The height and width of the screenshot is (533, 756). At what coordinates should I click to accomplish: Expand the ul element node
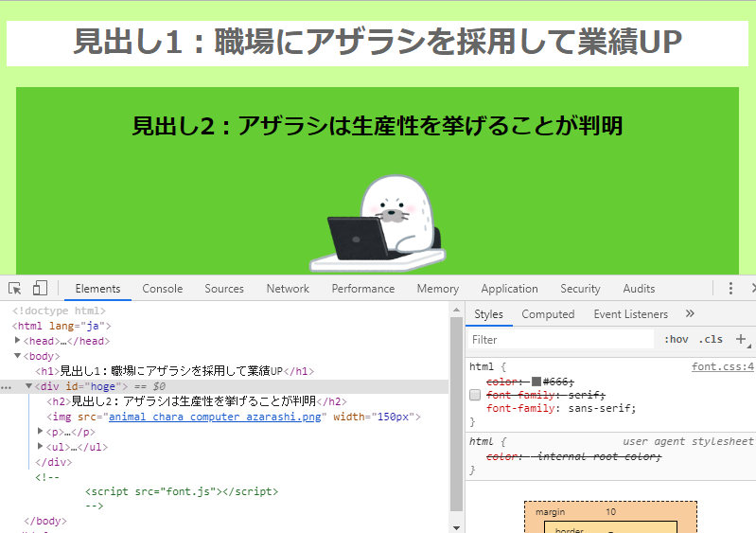[41, 446]
